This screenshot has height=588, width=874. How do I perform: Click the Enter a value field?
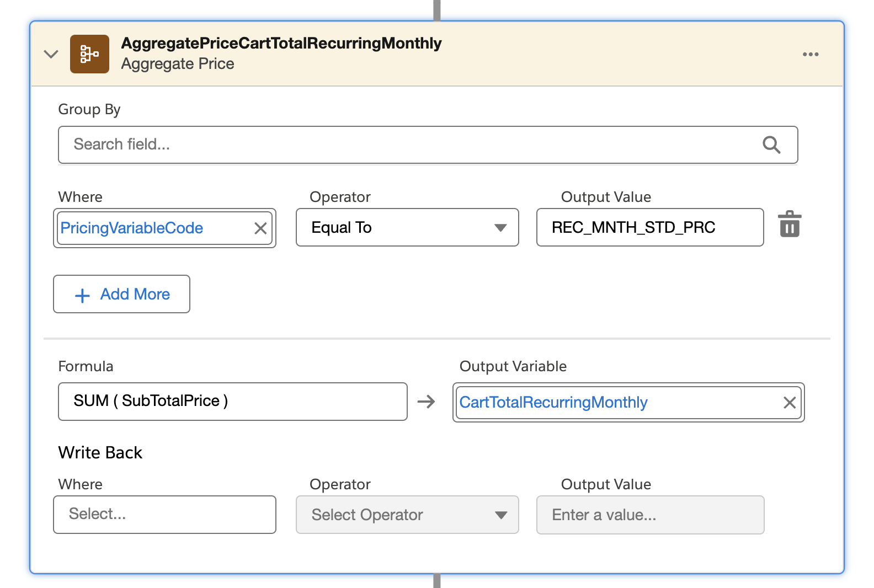pyautogui.click(x=650, y=515)
